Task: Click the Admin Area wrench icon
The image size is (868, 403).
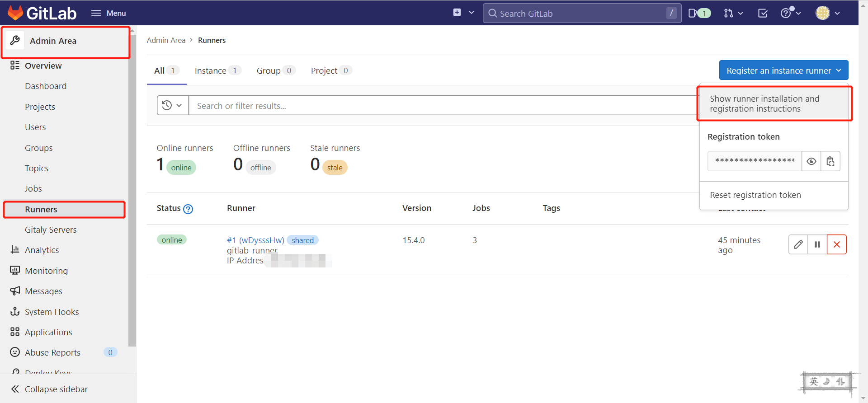Action: [x=15, y=40]
